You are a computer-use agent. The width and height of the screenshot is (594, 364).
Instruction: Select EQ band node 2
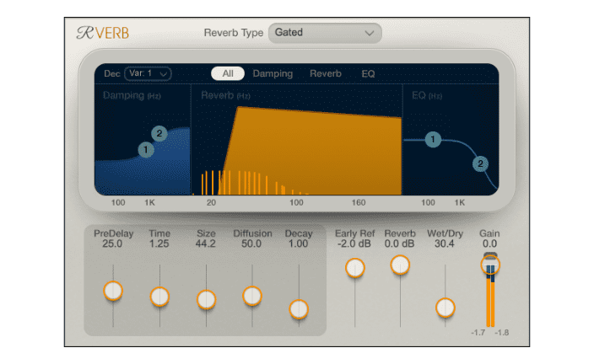coord(480,163)
